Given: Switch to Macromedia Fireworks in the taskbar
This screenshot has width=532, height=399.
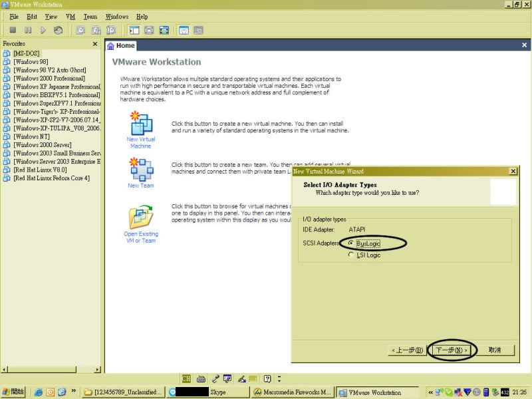Looking at the screenshot, I should point(292,392).
